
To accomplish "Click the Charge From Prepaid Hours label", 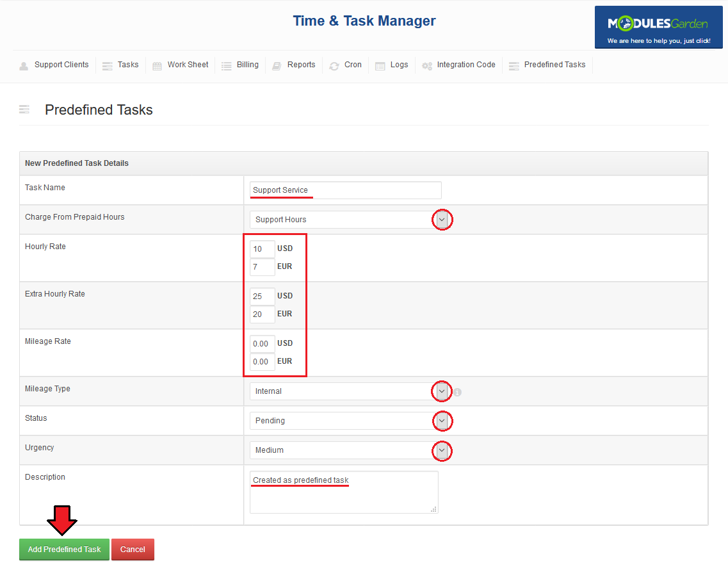I will [75, 217].
